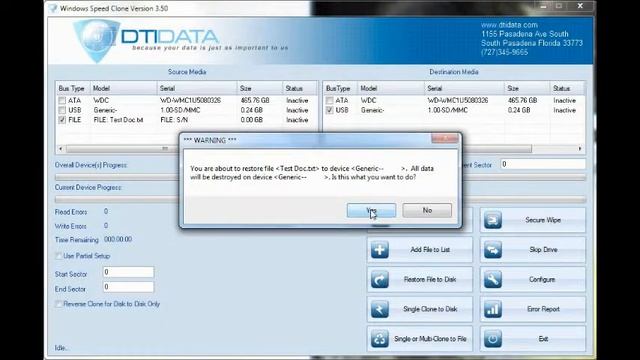Check the source ATA WDC drive checkbox
Image resolution: width=640 pixels, height=360 pixels.
[62, 100]
